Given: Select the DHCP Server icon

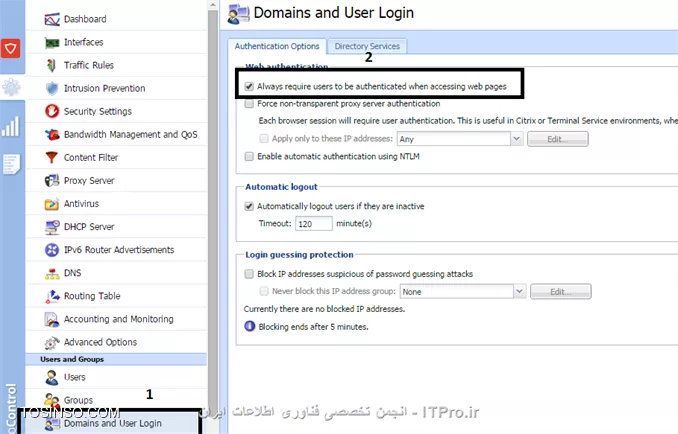Looking at the screenshot, I should [52, 227].
